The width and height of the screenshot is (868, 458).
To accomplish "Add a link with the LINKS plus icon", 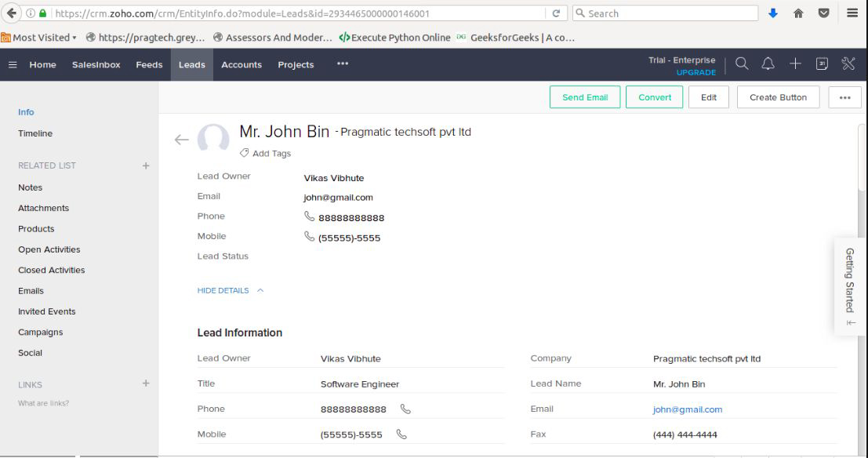I will [146, 383].
